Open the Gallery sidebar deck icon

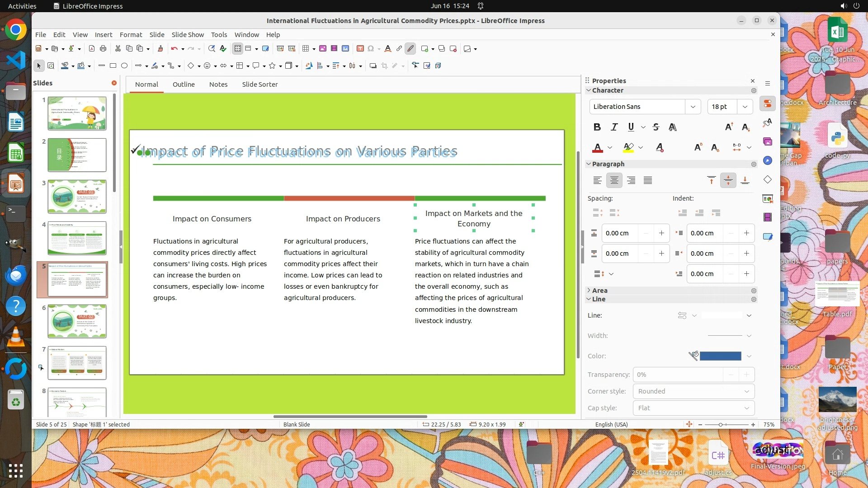point(768,142)
